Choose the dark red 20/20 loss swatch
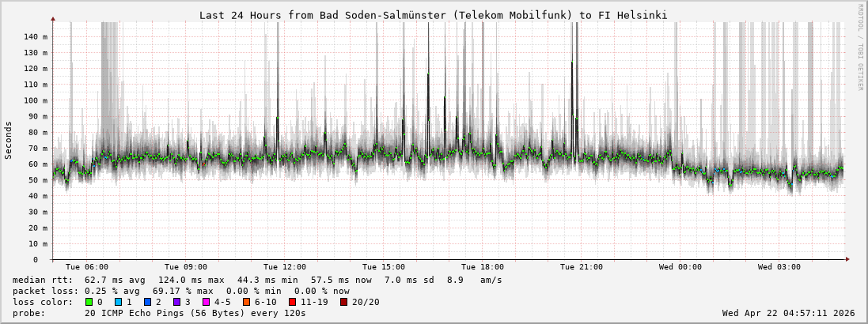This screenshot has width=868, height=324. point(343,302)
